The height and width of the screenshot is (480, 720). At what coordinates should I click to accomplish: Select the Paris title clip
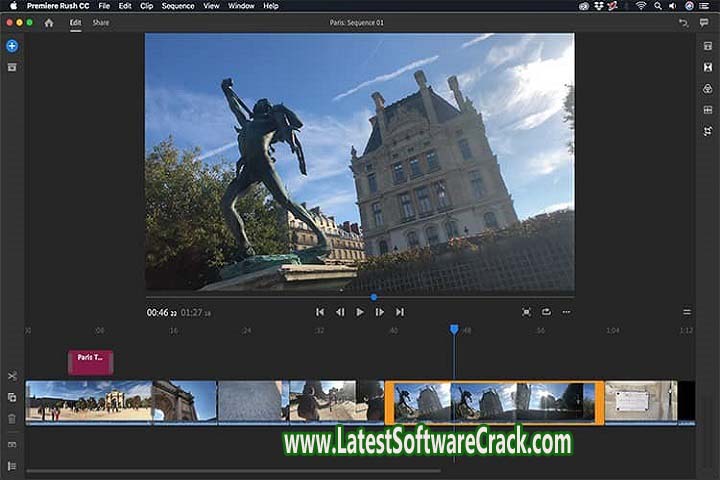click(90, 361)
